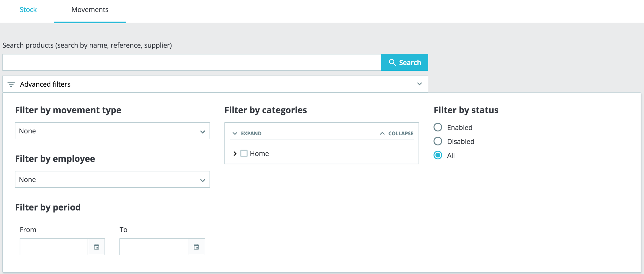
Task: Open the Filter by employee dropdown
Action: coord(112,179)
